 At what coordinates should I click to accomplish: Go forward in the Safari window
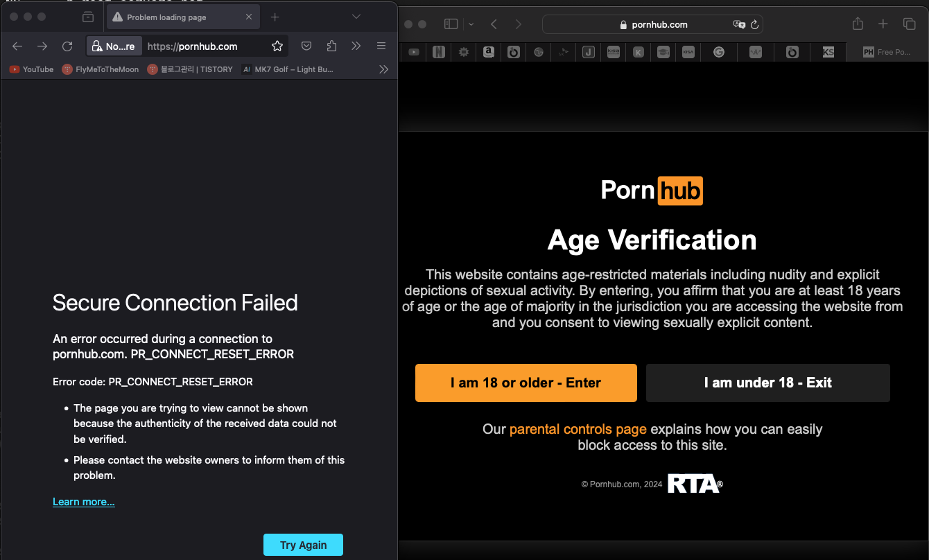[518, 24]
